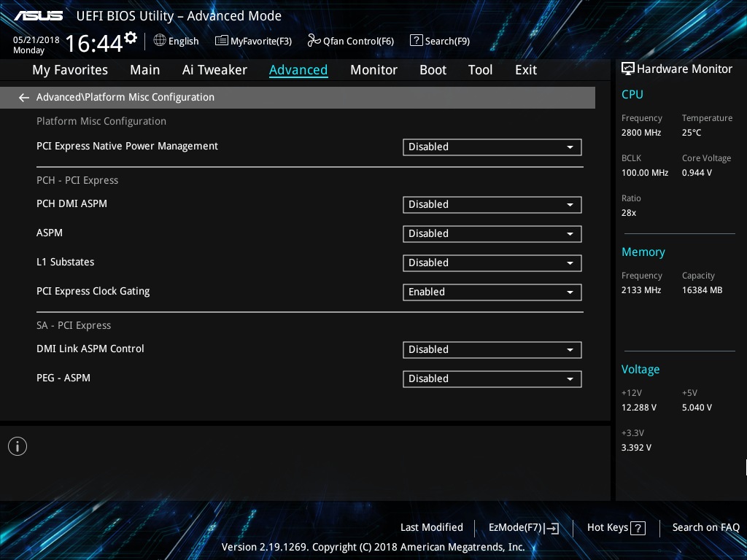747x560 pixels.
Task: Switch to the Ai Tweaker tab
Action: (214, 70)
